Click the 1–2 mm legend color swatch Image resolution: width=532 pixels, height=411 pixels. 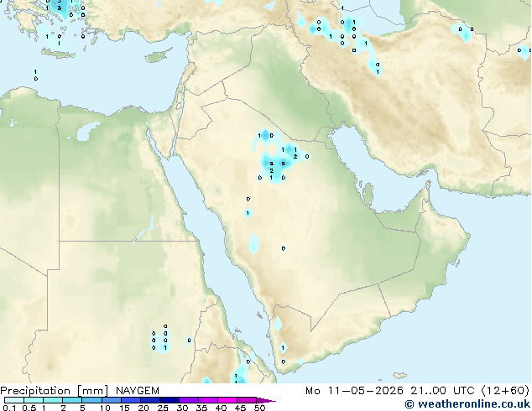pyautogui.click(x=53, y=400)
